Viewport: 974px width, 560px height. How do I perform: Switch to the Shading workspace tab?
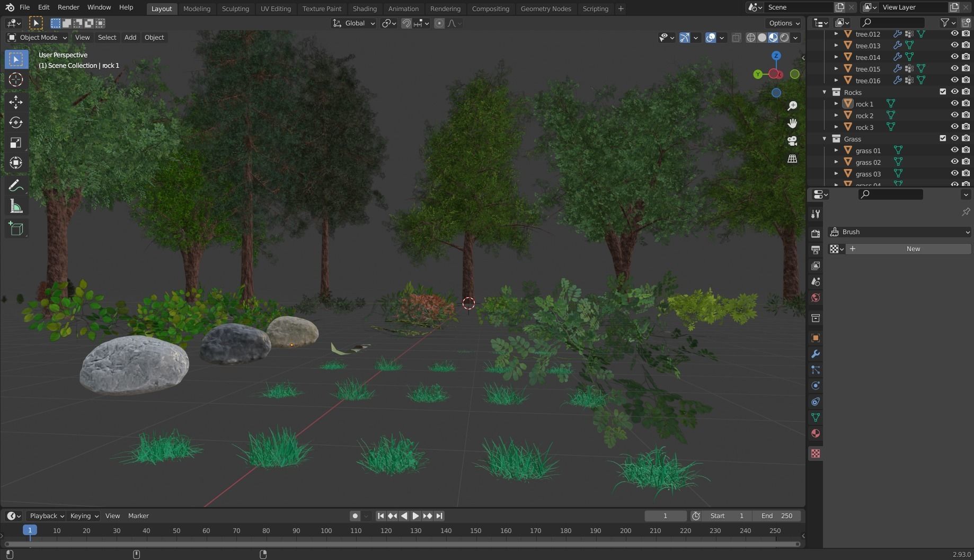[x=365, y=8]
